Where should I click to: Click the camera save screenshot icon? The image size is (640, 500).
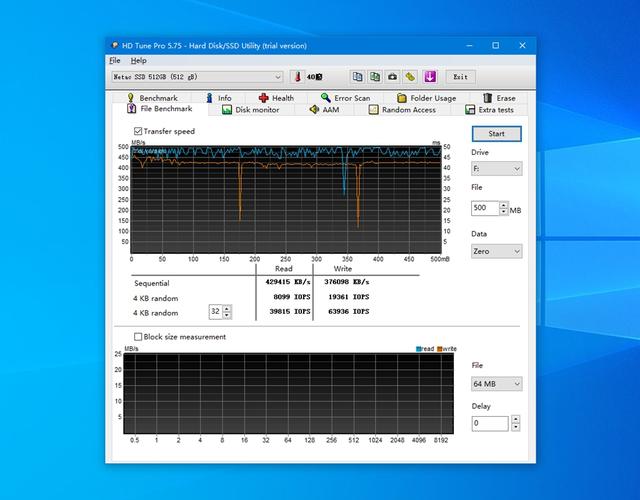(392, 77)
